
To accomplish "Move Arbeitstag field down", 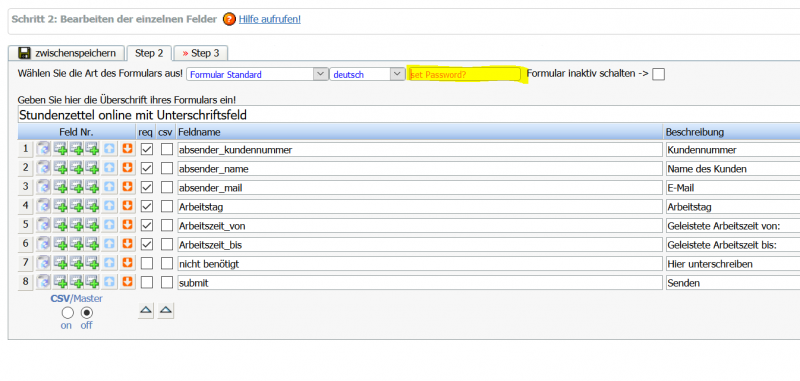I will click(x=128, y=206).
